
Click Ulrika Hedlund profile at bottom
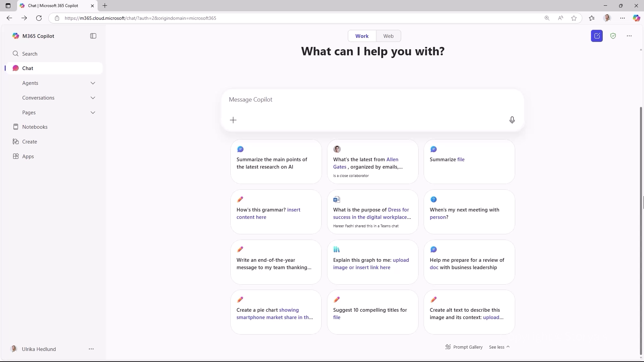click(34, 349)
